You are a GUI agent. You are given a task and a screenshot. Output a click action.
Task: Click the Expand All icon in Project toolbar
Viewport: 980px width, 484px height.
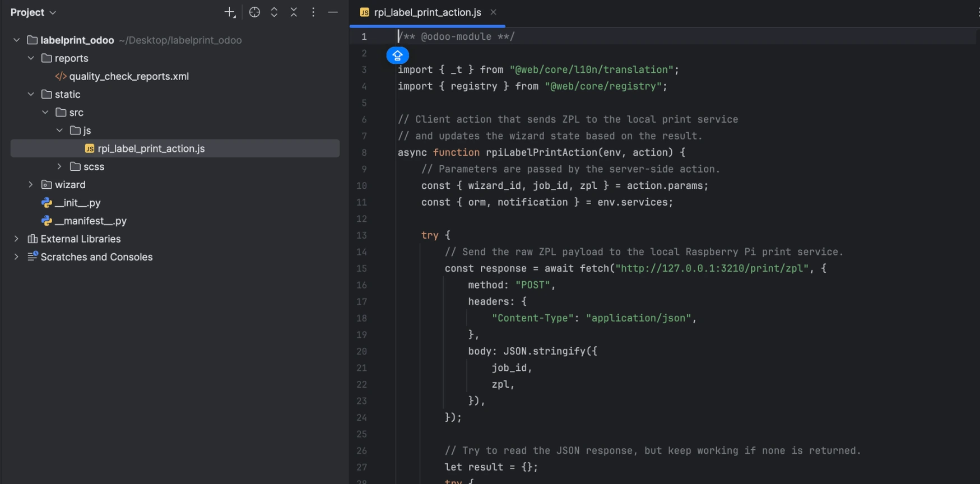274,12
